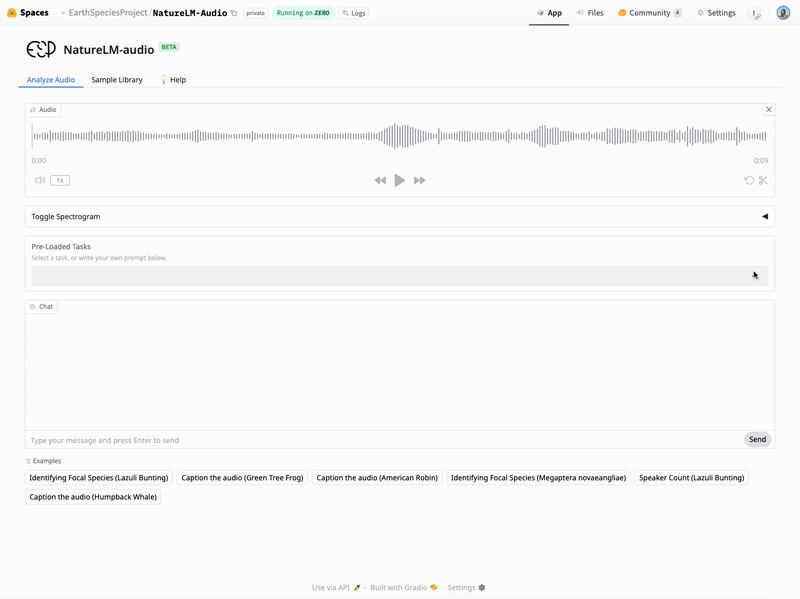Reset the audio with the undo icon

pos(747,180)
